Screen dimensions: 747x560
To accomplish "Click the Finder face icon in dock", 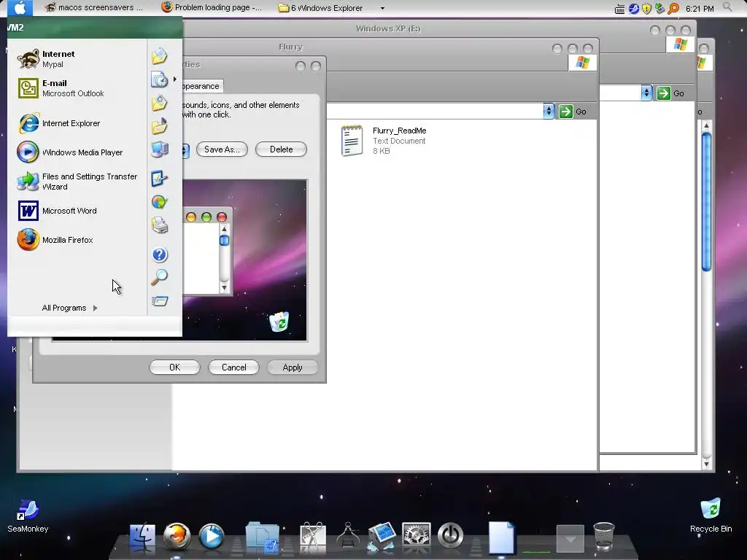I will click(142, 537).
